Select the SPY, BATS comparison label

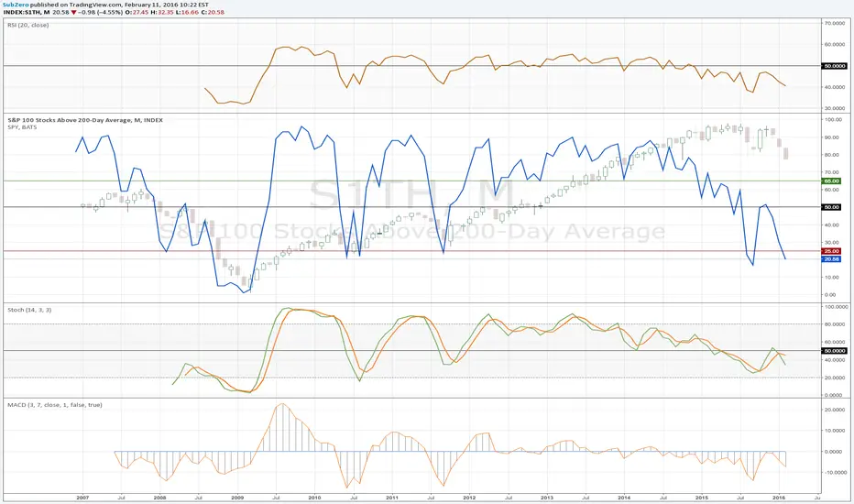(x=22, y=127)
